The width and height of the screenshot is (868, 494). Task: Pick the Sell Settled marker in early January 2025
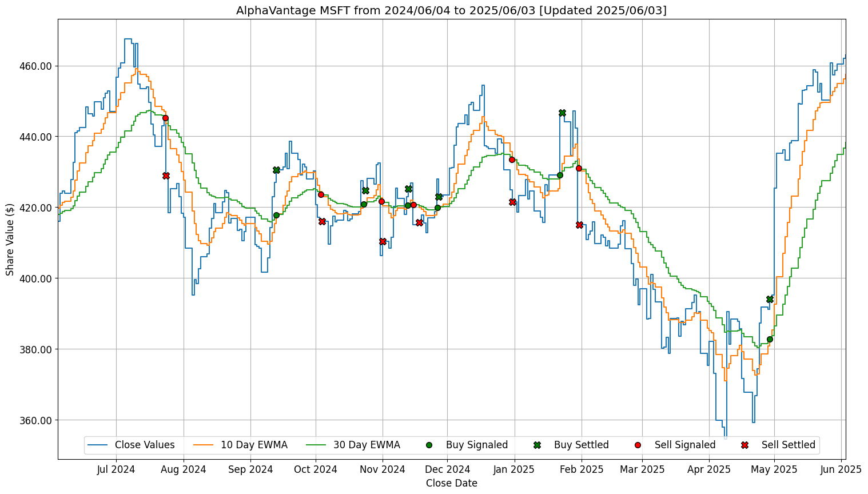click(512, 202)
